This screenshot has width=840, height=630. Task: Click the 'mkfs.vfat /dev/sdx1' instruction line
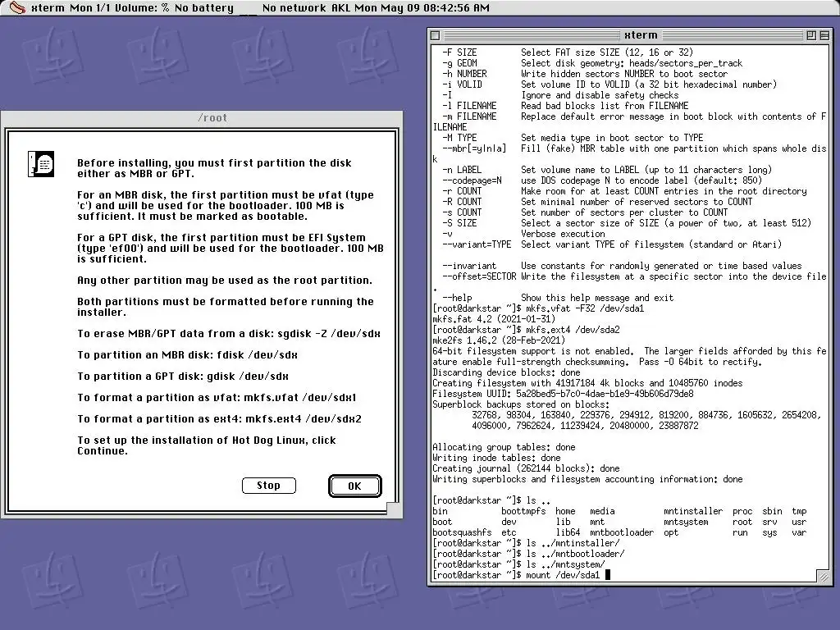[217, 398]
